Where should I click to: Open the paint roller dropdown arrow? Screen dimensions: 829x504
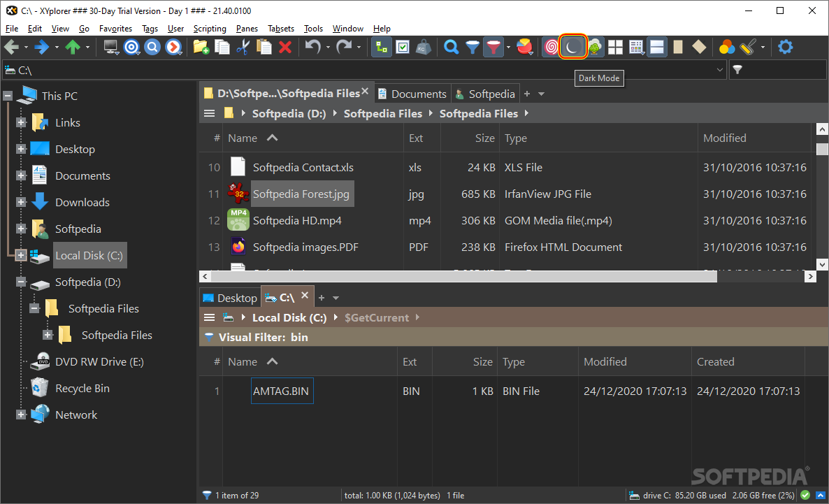[763, 47]
